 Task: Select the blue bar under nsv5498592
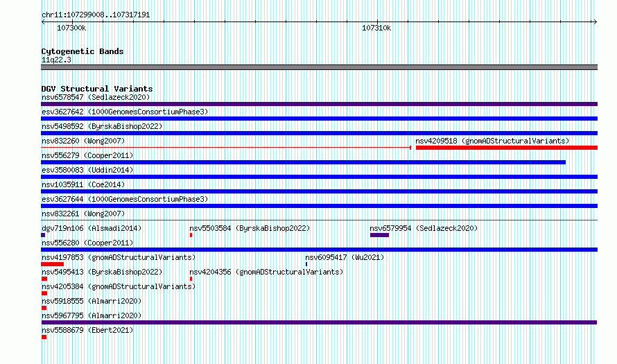click(x=319, y=133)
